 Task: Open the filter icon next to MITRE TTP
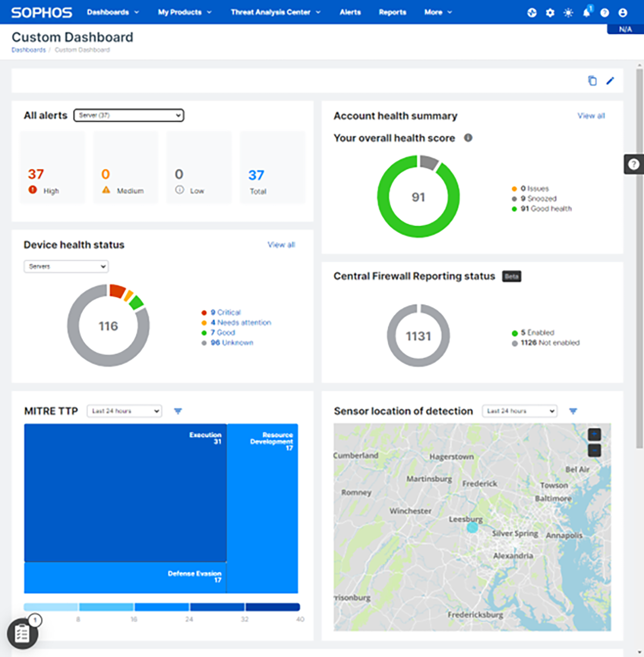pos(178,411)
